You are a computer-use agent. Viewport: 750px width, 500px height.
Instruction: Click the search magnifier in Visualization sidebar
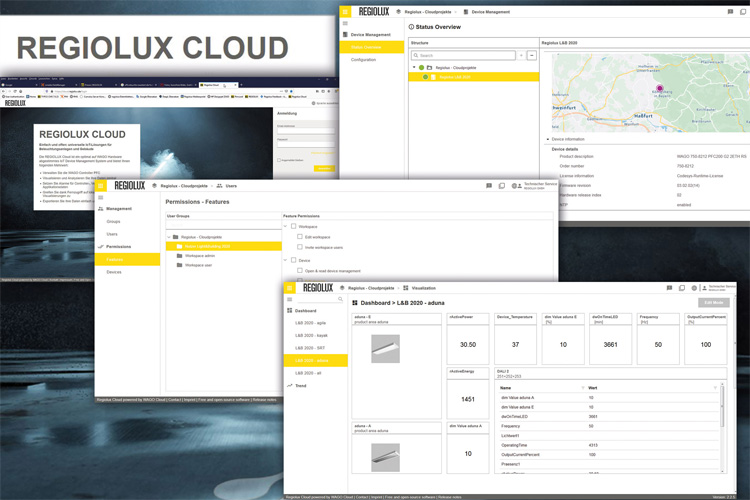(341, 299)
